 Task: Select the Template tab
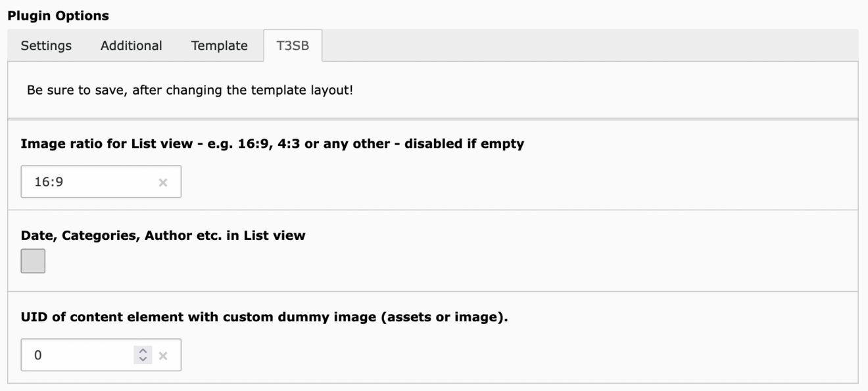(x=220, y=46)
